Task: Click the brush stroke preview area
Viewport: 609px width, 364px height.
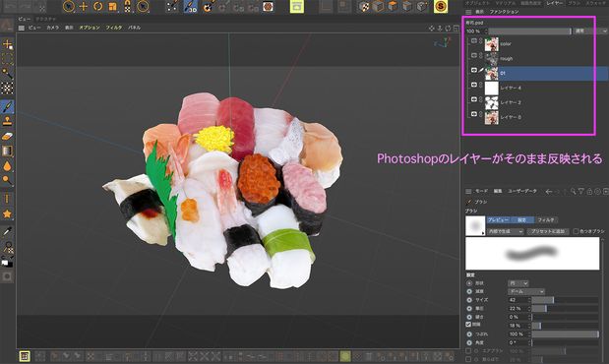Action: point(532,253)
